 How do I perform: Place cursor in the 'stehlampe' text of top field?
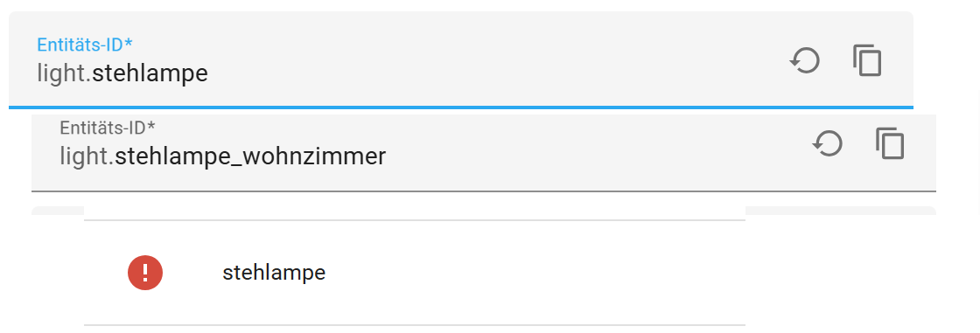[150, 73]
